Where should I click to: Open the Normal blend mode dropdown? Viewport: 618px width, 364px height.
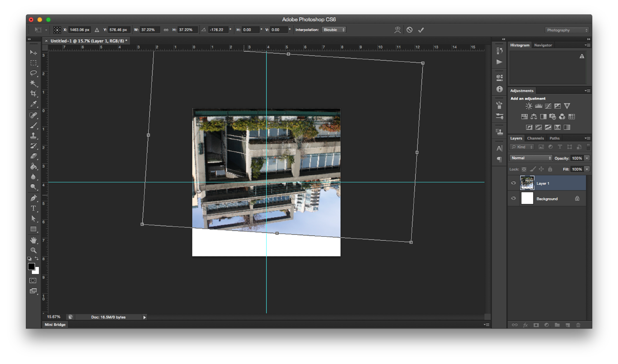point(531,158)
